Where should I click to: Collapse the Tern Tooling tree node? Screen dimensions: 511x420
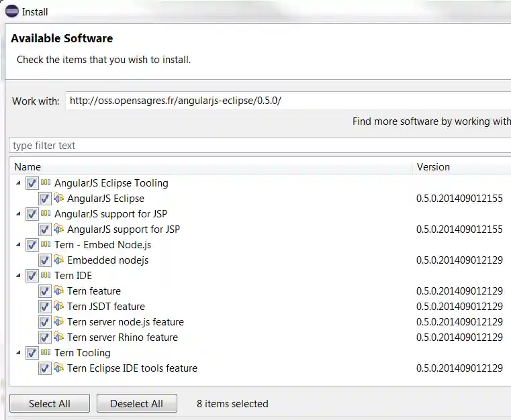pos(18,353)
